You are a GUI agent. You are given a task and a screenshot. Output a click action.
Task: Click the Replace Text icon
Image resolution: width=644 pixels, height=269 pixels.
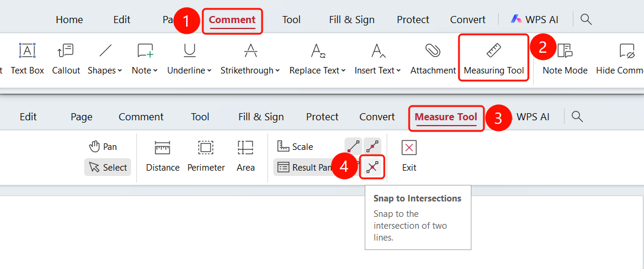click(x=317, y=51)
